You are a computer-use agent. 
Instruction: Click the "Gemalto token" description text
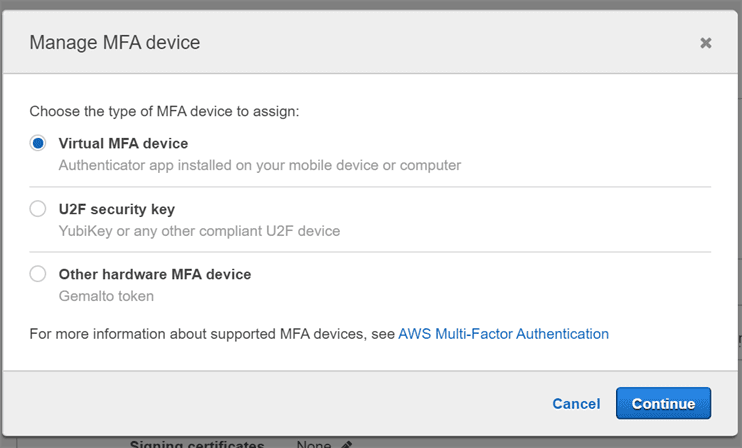pos(106,296)
